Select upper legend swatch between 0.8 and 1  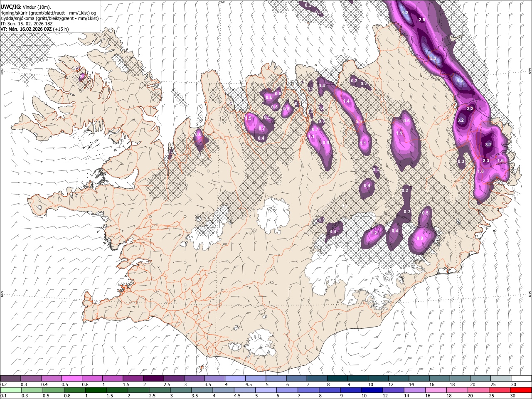(x=92, y=379)
